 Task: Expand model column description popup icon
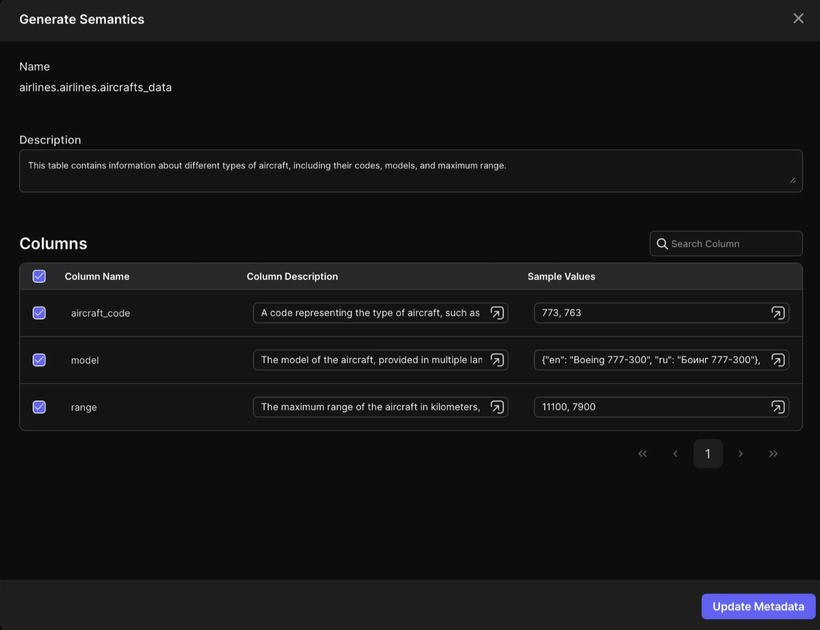[x=497, y=360]
